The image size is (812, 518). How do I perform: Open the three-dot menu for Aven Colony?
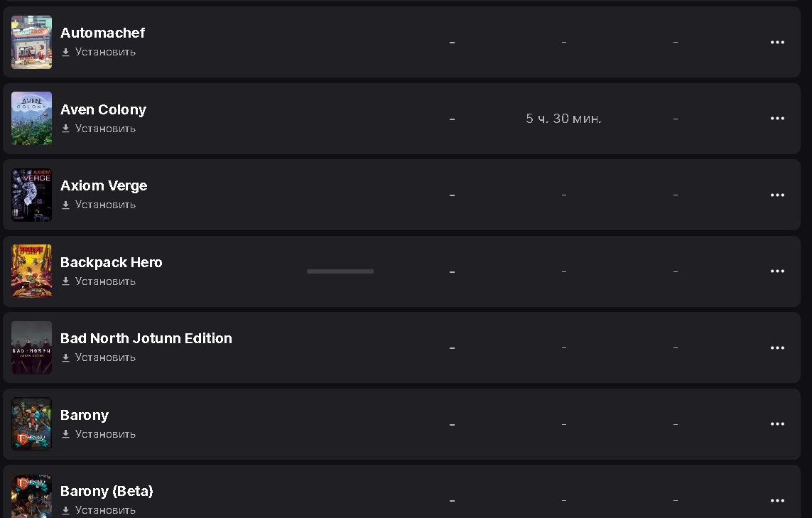click(777, 119)
